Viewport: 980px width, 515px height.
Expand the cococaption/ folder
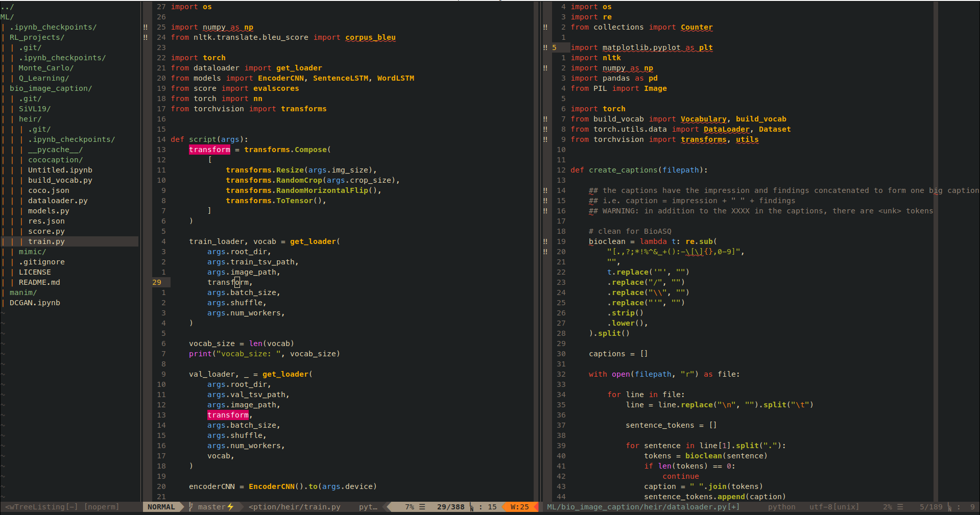coord(55,160)
